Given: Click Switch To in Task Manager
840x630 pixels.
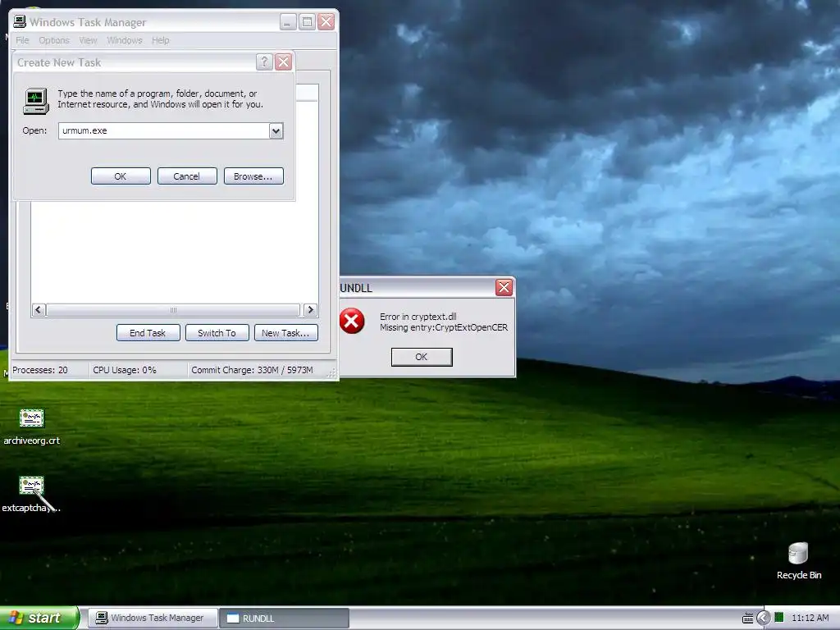Looking at the screenshot, I should click(217, 333).
